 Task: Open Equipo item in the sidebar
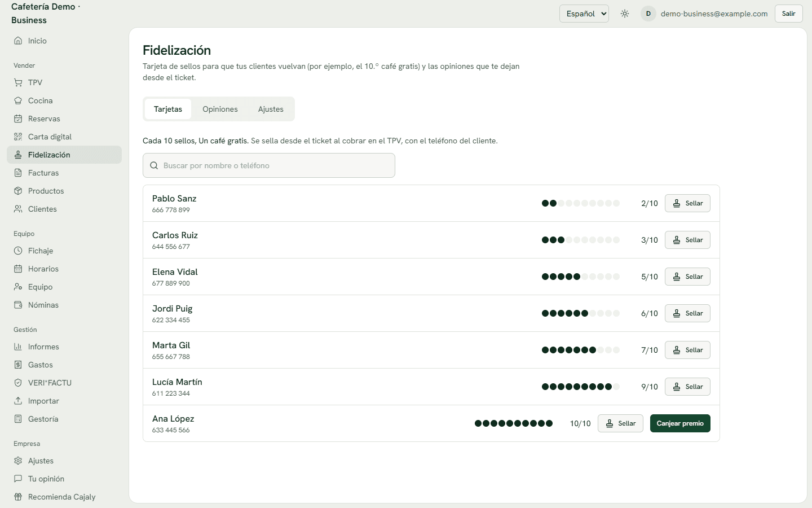[64, 287]
